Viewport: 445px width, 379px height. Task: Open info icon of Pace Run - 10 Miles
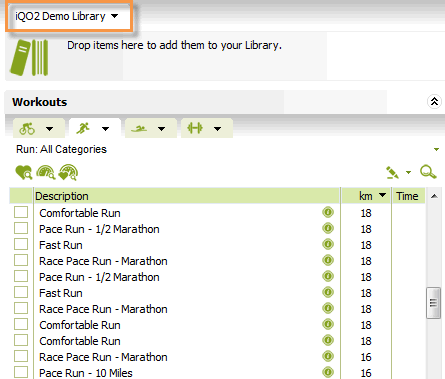pyautogui.click(x=328, y=372)
